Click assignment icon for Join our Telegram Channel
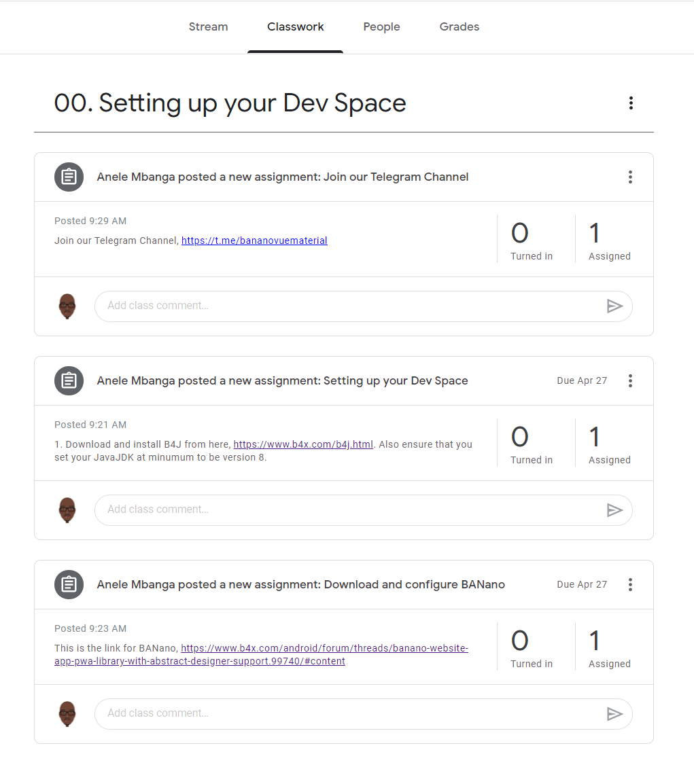Viewport: 694px width, 784px height. click(x=69, y=177)
